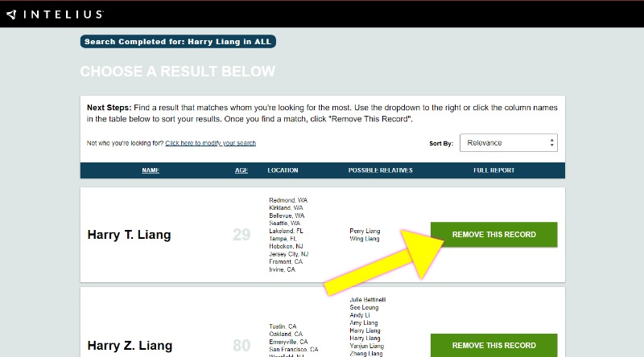Click relative Wing Liang
Screen dimensions: 644x357
[x=365, y=239]
